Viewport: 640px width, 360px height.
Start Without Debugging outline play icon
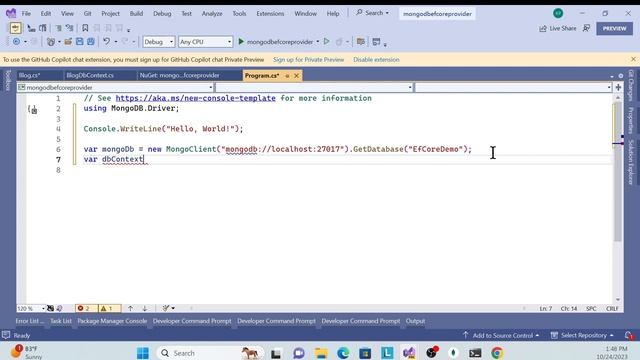point(326,41)
